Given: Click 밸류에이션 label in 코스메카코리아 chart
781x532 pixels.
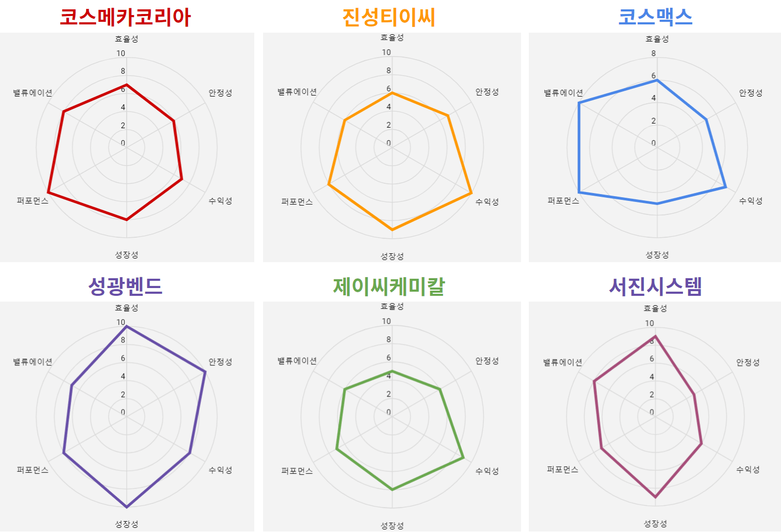Looking at the screenshot, I should coord(33,93).
